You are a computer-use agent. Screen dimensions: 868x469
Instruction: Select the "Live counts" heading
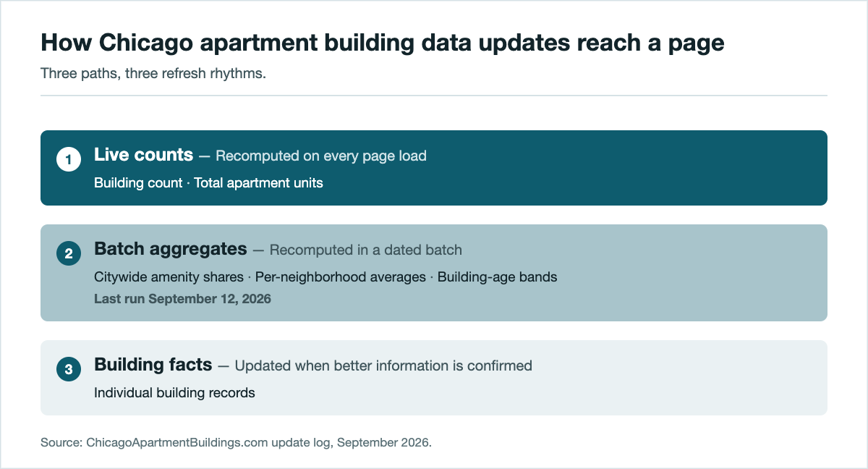[143, 155]
